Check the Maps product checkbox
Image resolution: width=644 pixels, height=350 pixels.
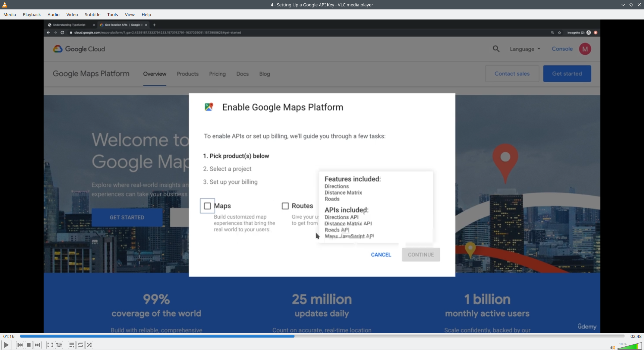pyautogui.click(x=207, y=206)
